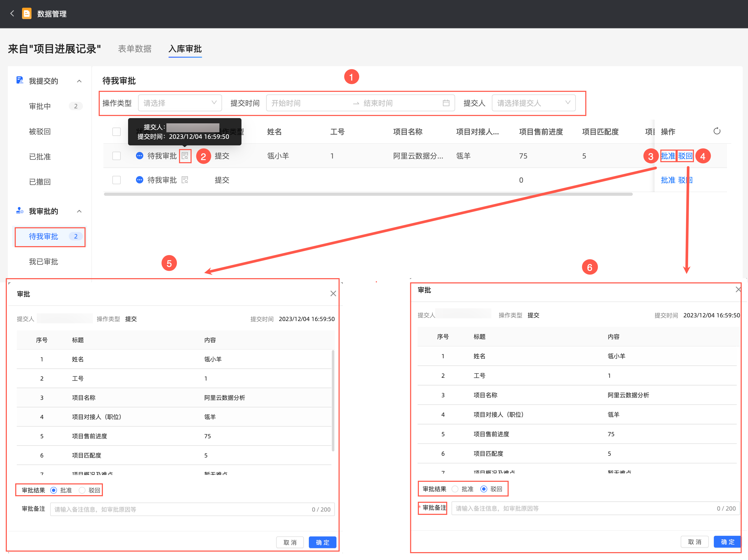This screenshot has width=748, height=560.
Task: Click the orange 数据管理 app icon
Action: point(26,14)
